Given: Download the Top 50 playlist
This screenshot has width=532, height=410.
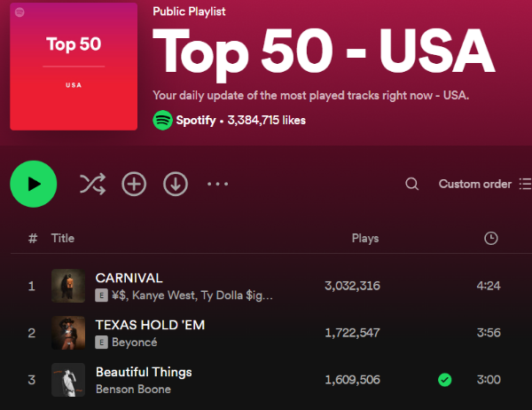Looking at the screenshot, I should pos(176,184).
